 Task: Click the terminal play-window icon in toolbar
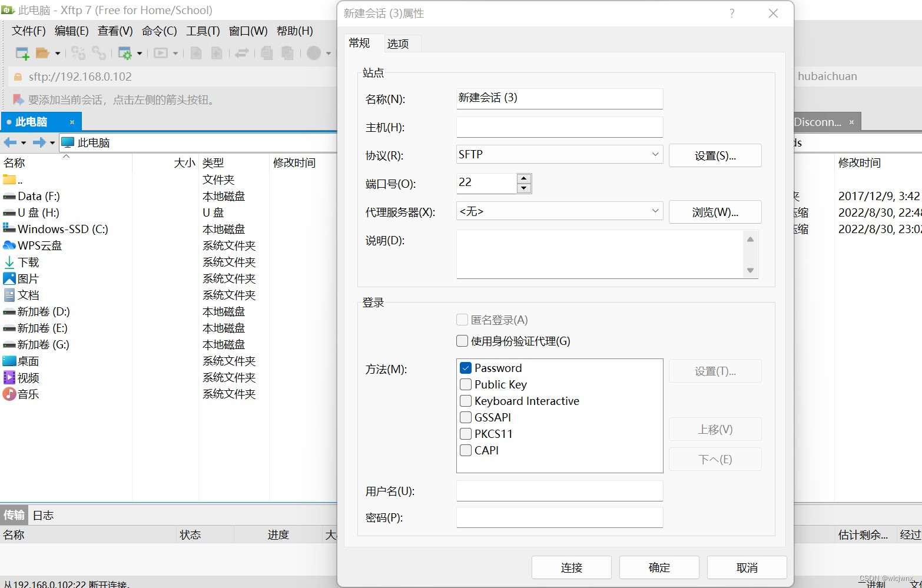(x=161, y=54)
